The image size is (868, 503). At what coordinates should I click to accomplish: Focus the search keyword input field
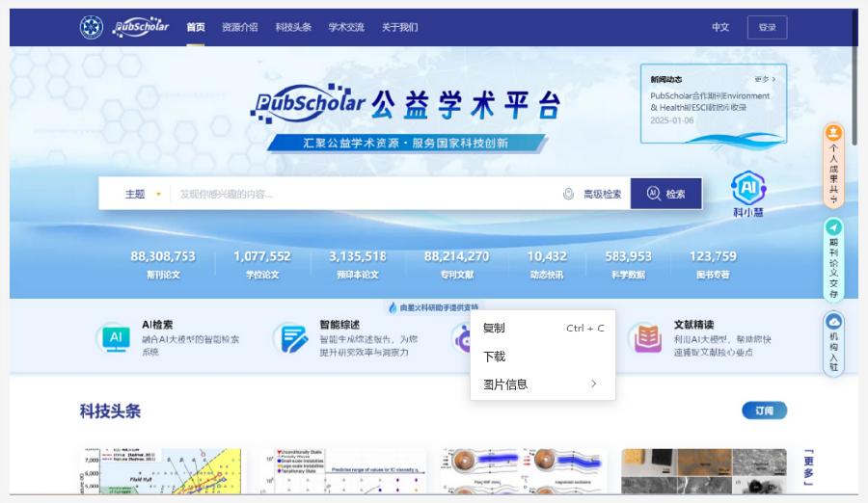pyautogui.click(x=366, y=194)
